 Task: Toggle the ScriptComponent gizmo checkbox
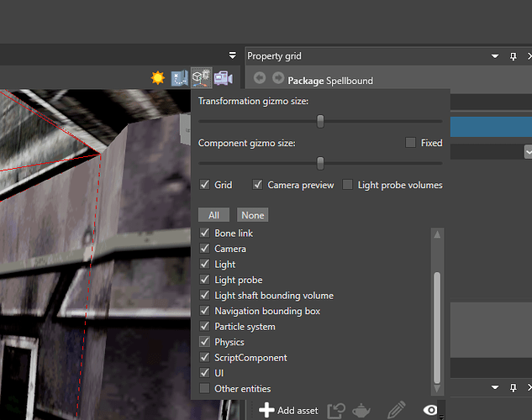(204, 357)
